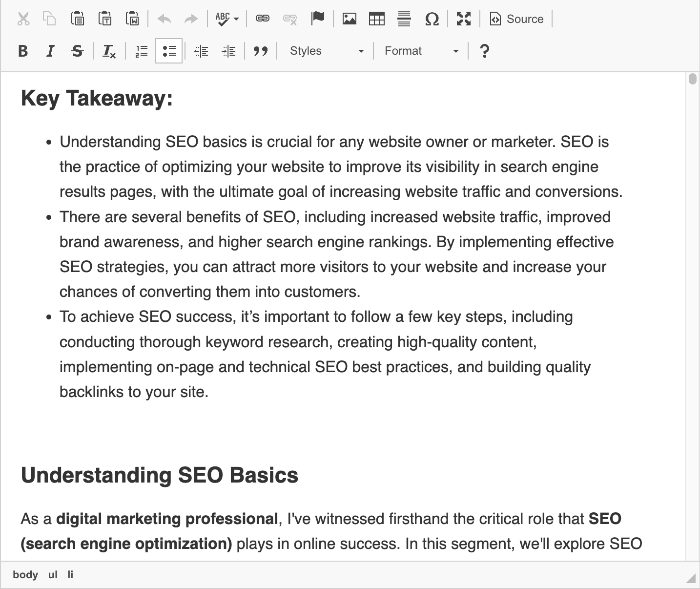The image size is (700, 589).
Task: Click the Cut icon
Action: [23, 19]
